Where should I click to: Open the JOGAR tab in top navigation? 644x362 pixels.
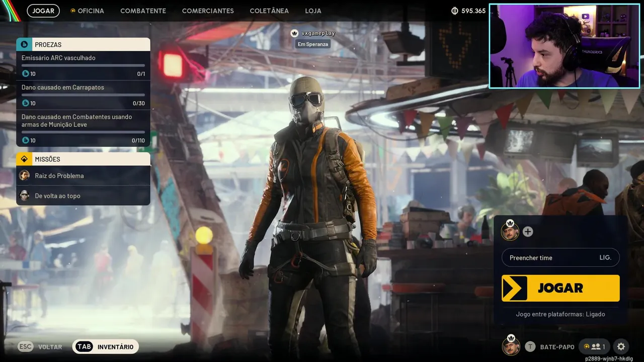43,11
